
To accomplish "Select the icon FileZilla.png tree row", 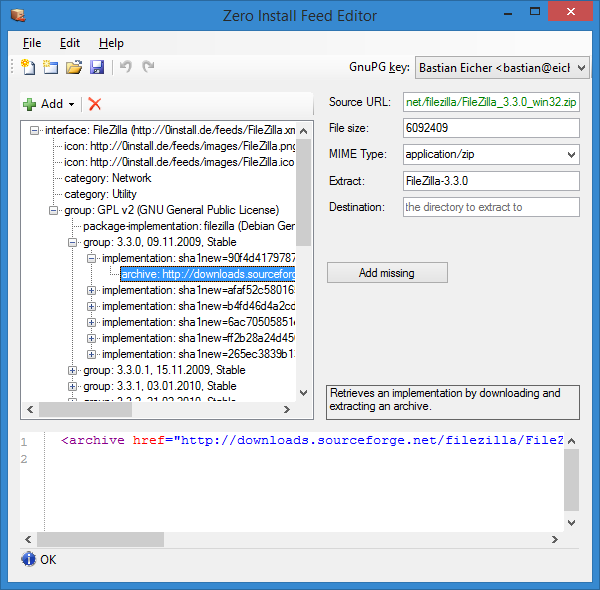I will pyautogui.click(x=179, y=146).
